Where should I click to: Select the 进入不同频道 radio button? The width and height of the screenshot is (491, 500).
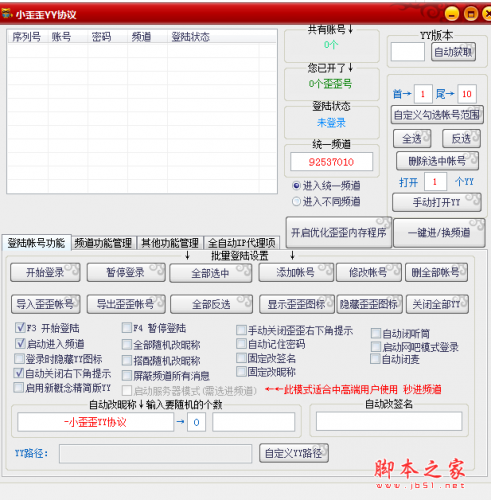[296, 201]
